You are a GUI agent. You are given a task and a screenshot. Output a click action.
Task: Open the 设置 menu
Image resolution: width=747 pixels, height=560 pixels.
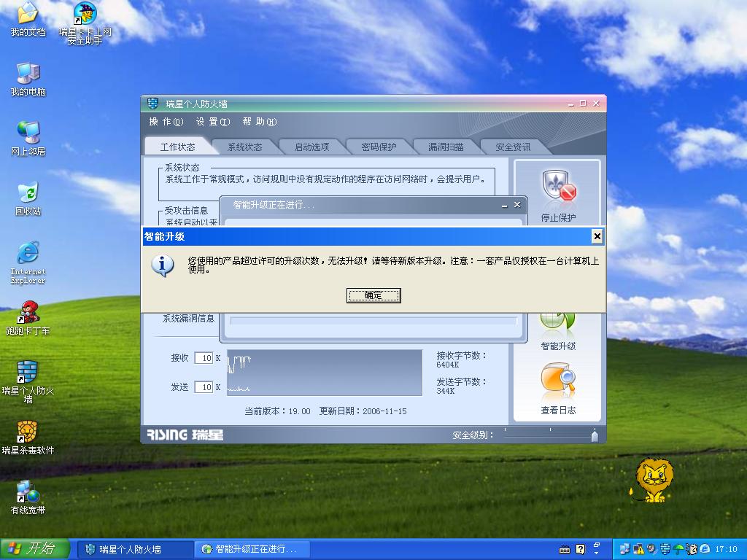tap(212, 122)
